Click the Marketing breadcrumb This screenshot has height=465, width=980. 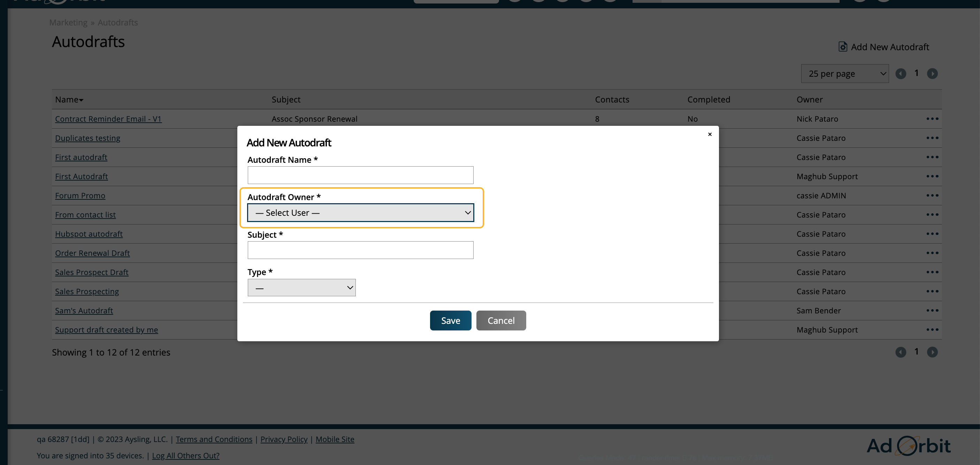coord(68,22)
